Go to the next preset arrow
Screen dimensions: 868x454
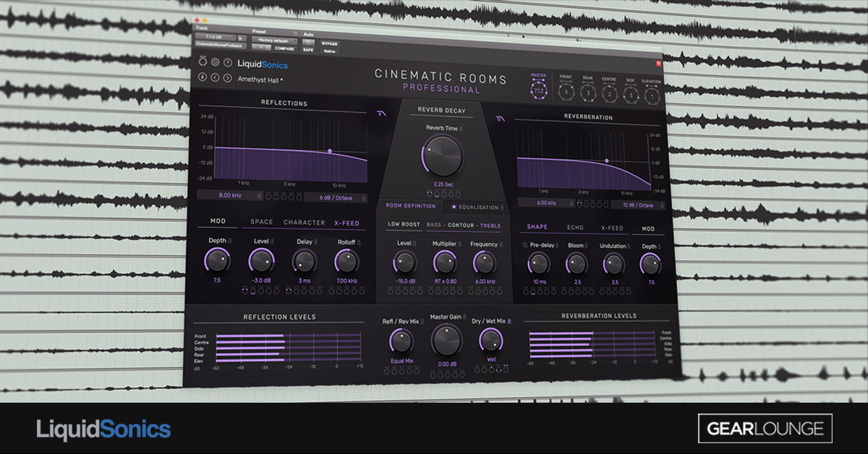[227, 78]
